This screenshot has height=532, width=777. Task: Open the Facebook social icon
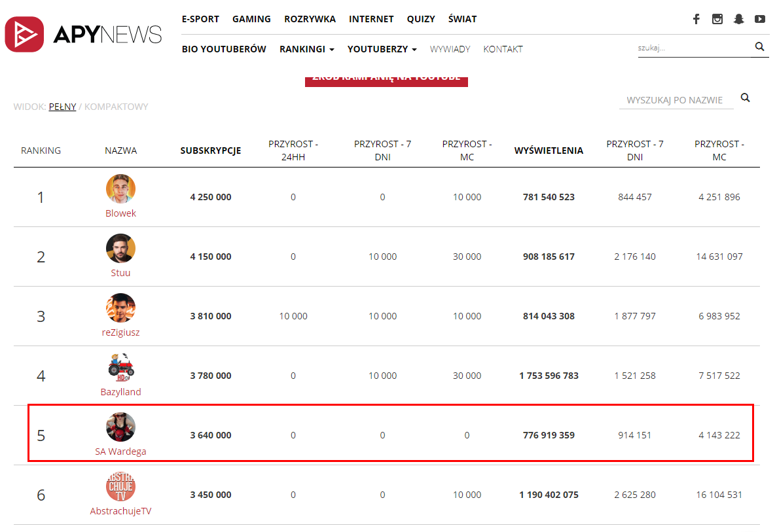point(696,19)
